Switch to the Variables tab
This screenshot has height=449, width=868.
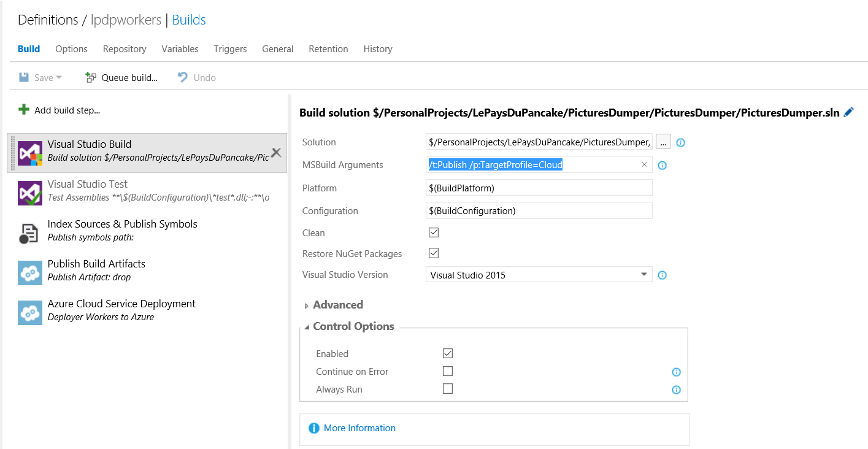tap(180, 49)
